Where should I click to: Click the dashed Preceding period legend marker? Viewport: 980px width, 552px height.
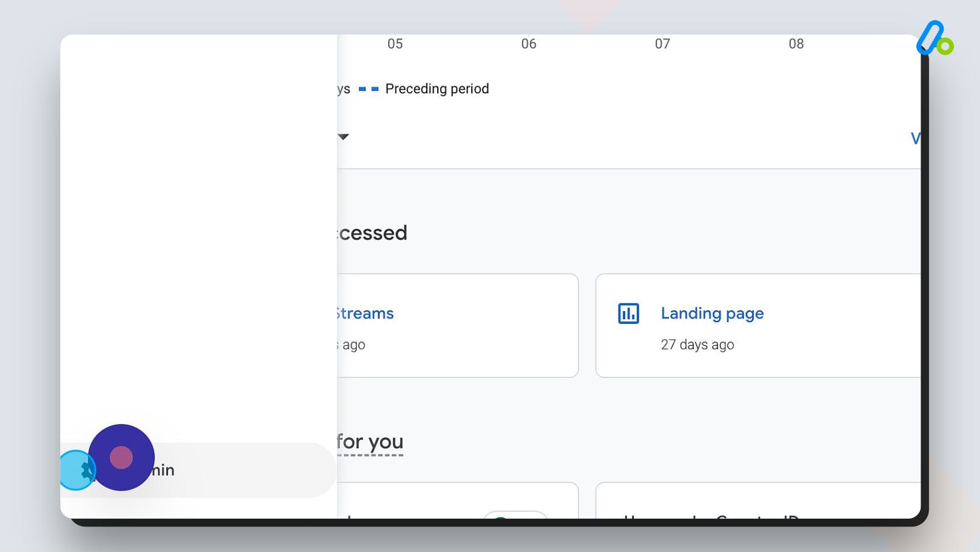click(x=369, y=89)
